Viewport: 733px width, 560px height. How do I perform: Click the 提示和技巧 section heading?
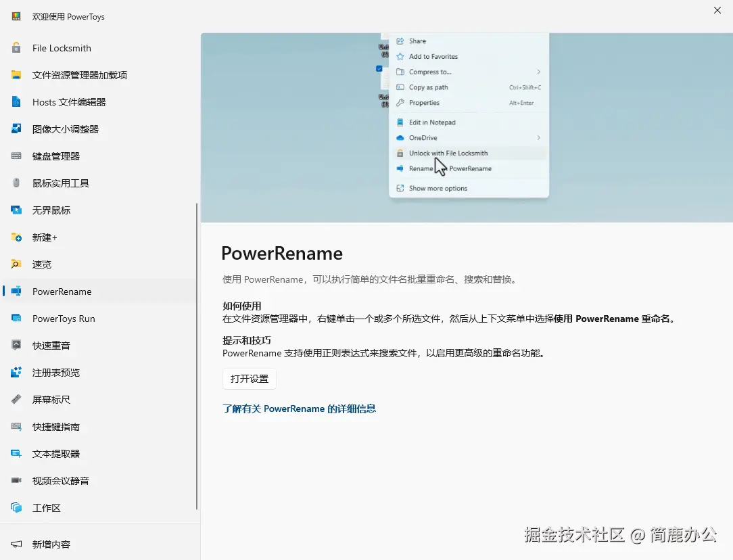point(247,340)
